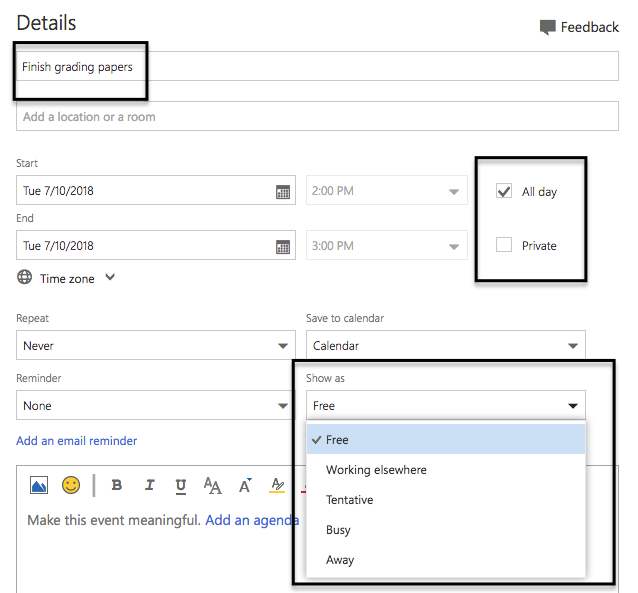Screen dimensions: 638x593
Task: Expand the Time zone chevron
Action: [x=110, y=278]
